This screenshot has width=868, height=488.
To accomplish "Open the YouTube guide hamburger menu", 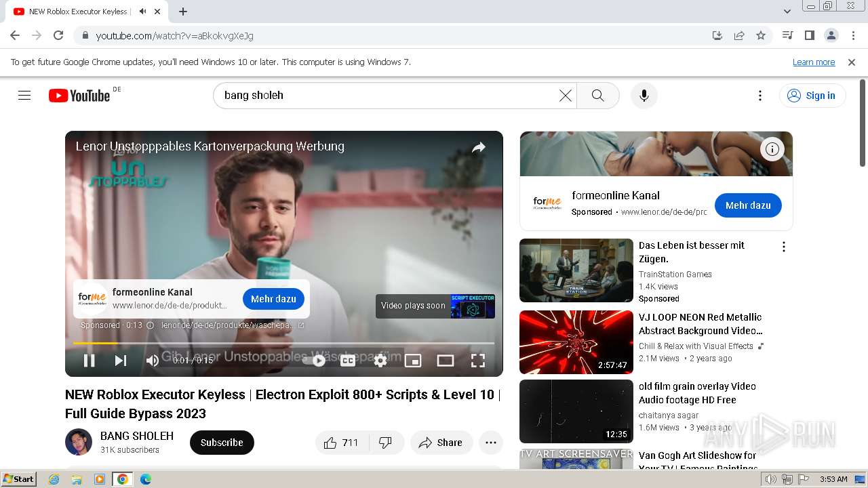I will point(24,96).
